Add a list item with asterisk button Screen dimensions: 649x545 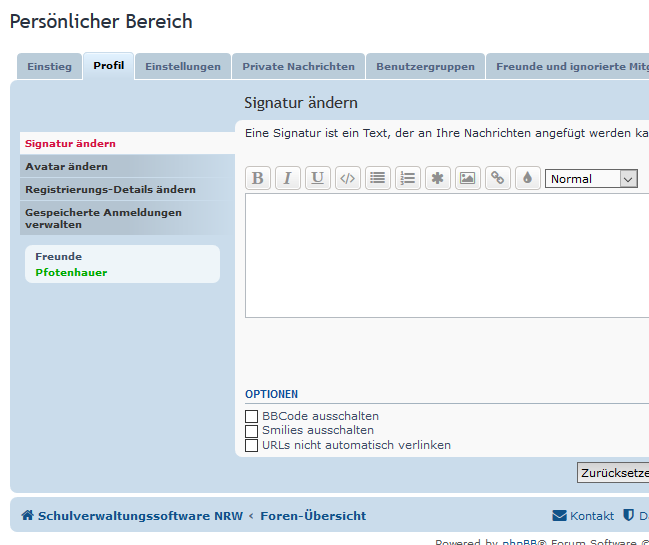coord(437,178)
